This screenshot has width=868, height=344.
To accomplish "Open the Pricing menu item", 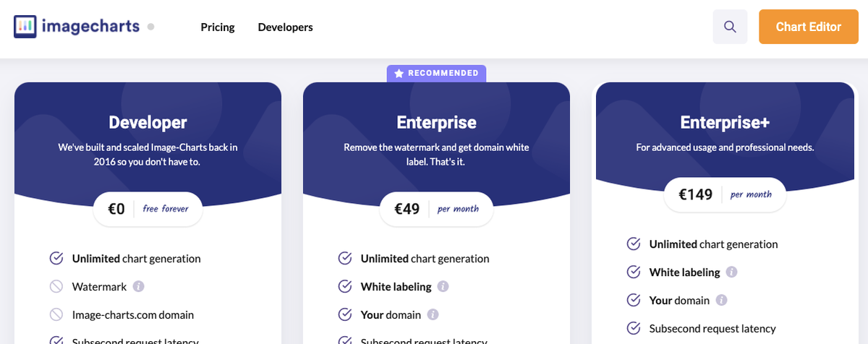I will click(x=218, y=27).
